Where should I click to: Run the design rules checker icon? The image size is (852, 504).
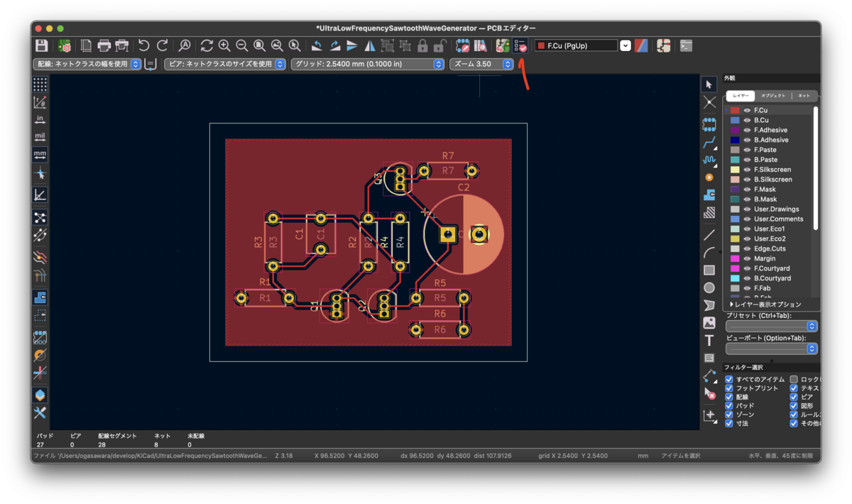point(520,45)
